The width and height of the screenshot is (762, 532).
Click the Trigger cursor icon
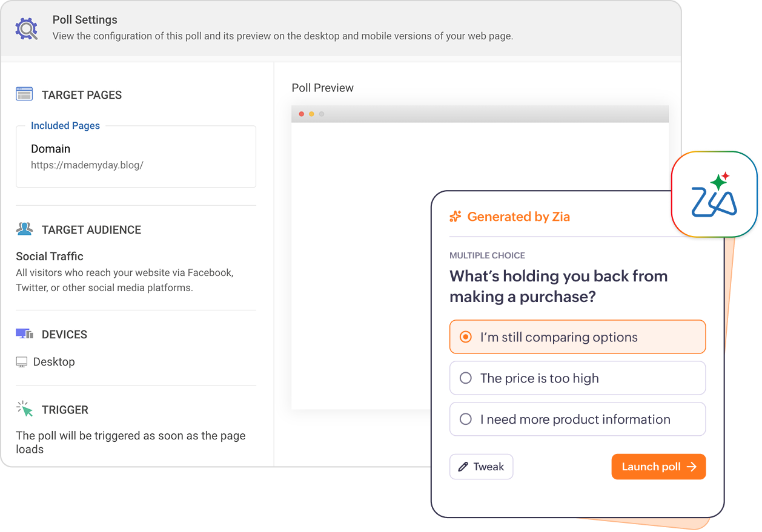pyautogui.click(x=24, y=409)
